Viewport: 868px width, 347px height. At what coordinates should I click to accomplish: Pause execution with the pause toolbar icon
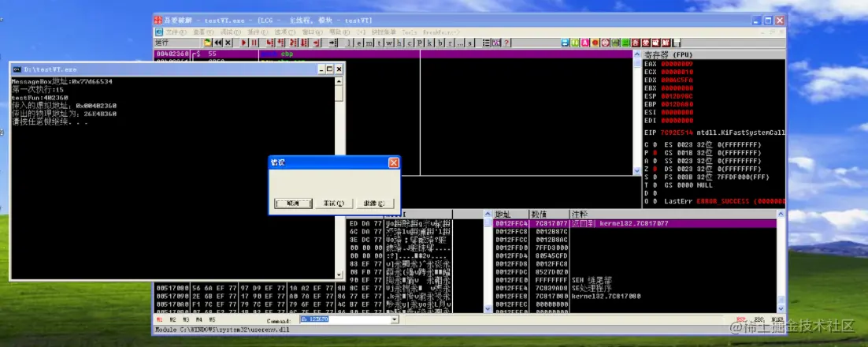(254, 43)
